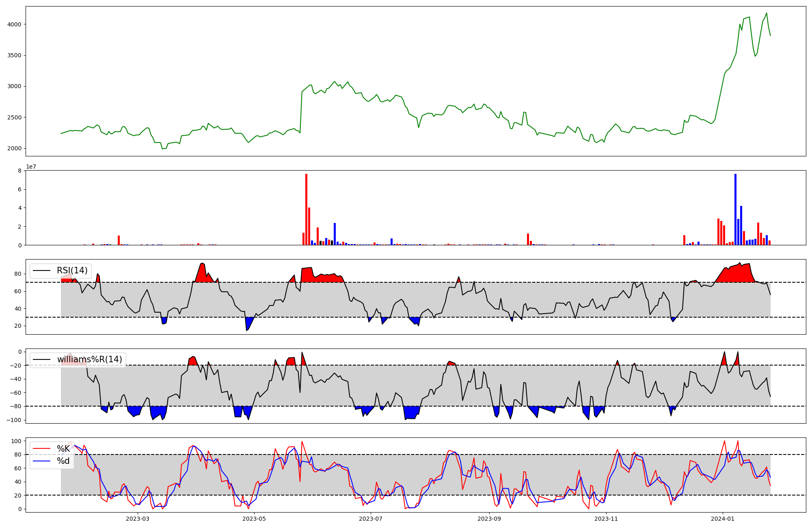Image resolution: width=812 pixels, height=528 pixels.
Task: Click the %d legend entry
Action: [x=63, y=461]
